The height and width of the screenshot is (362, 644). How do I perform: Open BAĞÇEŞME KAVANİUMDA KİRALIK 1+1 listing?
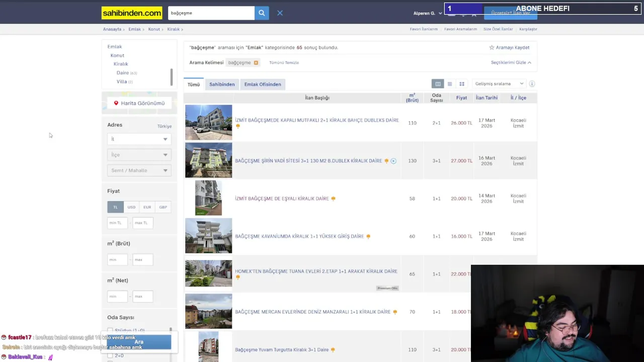pyautogui.click(x=299, y=236)
